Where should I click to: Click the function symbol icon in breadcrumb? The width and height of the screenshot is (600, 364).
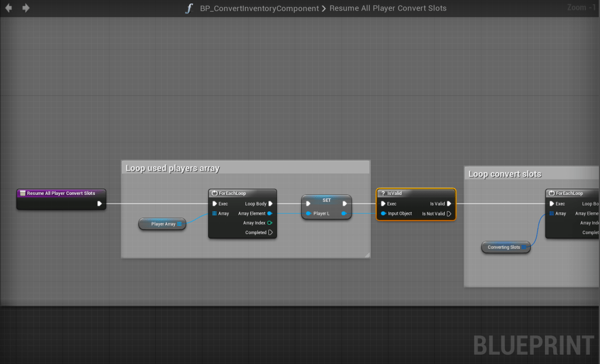click(189, 8)
